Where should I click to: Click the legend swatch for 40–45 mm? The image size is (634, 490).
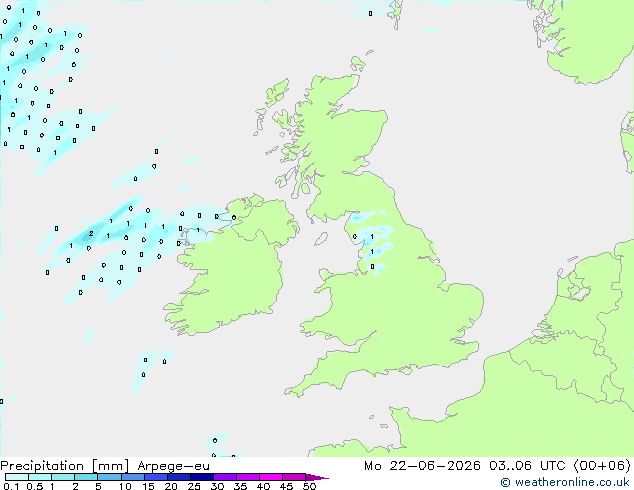[x=271, y=477]
